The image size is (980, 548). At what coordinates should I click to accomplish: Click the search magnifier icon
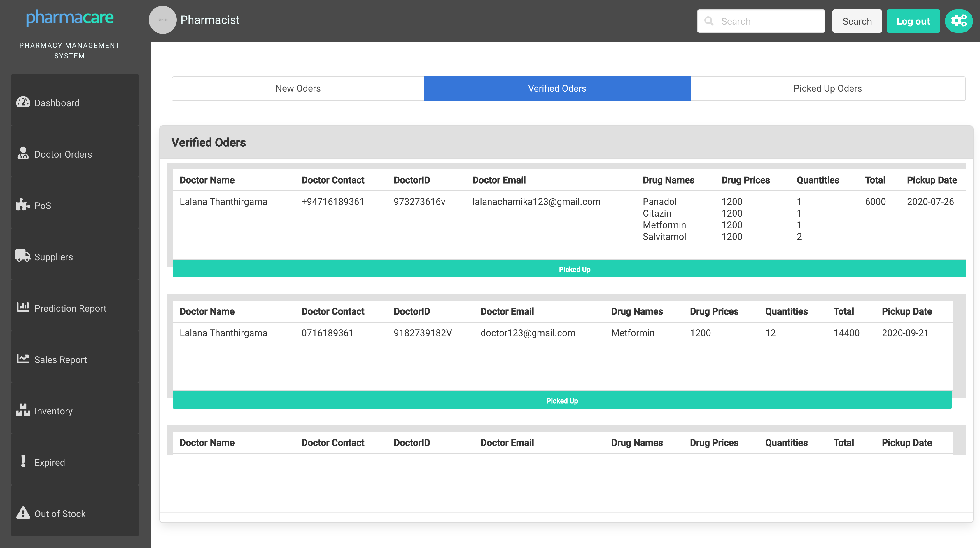tap(709, 21)
